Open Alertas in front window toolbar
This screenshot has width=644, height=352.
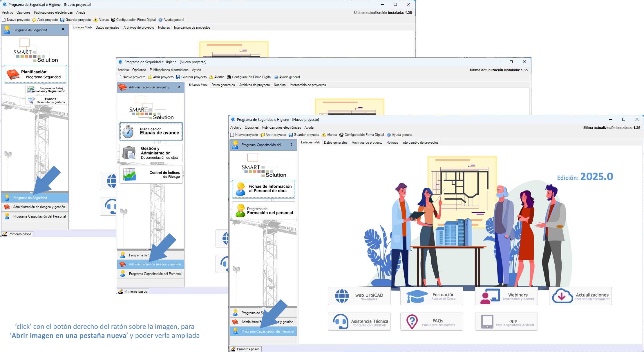(x=329, y=135)
